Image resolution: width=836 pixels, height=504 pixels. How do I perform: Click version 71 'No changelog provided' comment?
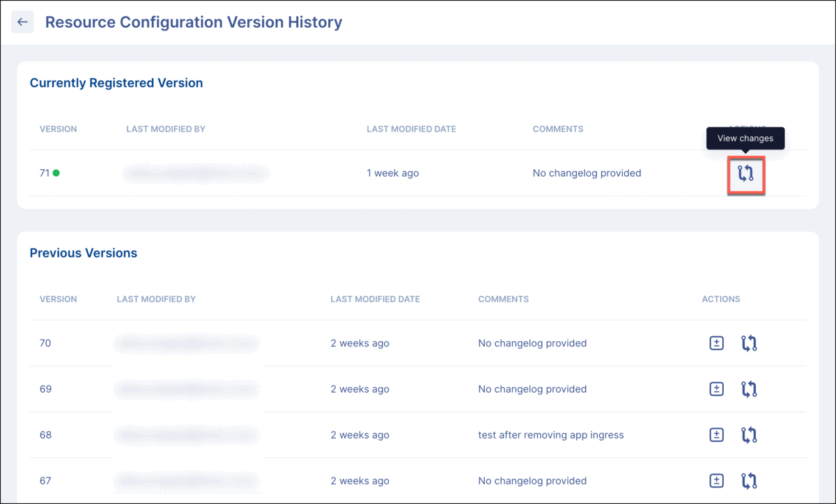tap(587, 173)
